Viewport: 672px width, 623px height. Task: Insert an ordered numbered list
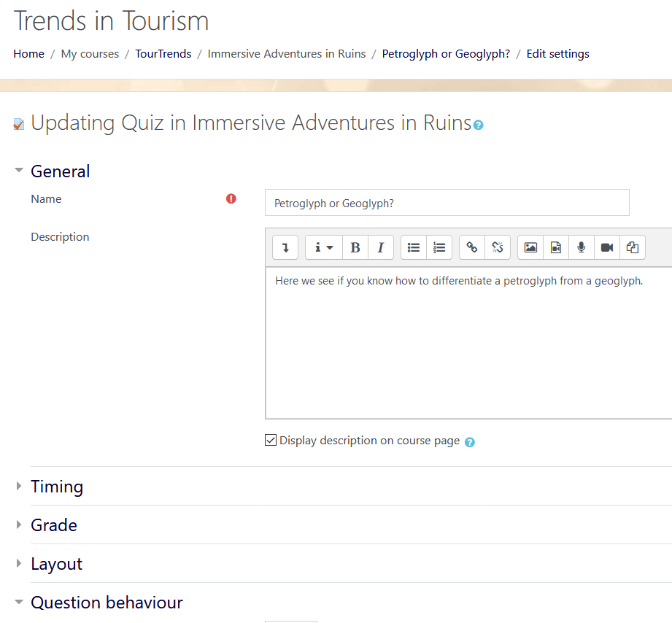(439, 247)
